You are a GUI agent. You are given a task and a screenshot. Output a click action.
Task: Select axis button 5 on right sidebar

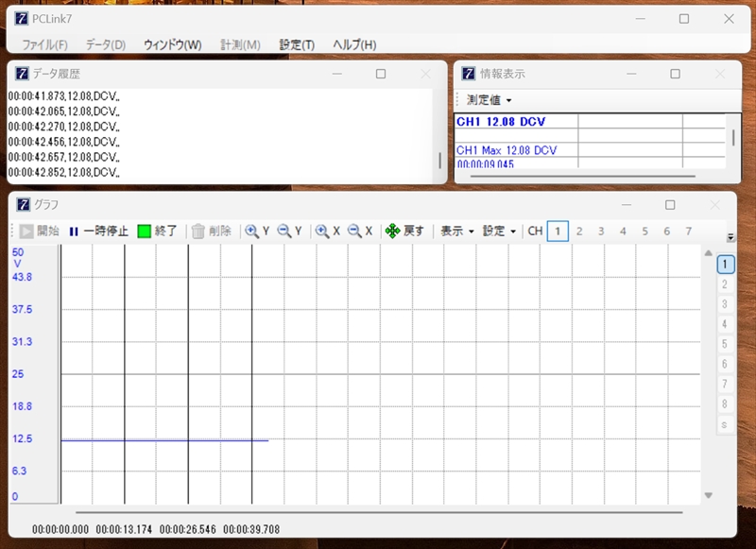click(725, 344)
